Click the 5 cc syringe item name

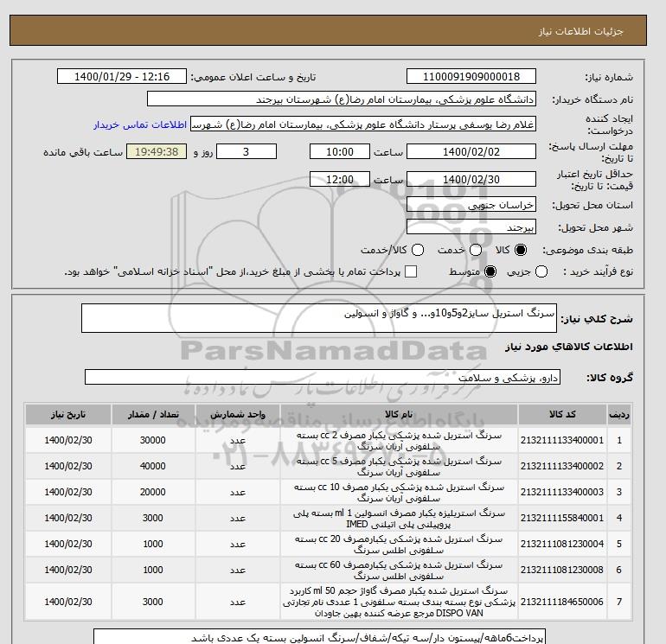399,467
